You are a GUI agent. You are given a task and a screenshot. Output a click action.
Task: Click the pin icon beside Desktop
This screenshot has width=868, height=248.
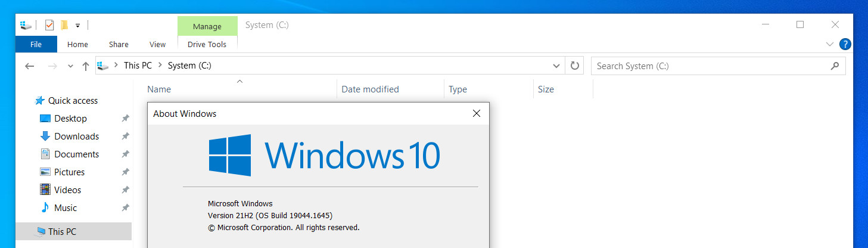[x=125, y=119]
